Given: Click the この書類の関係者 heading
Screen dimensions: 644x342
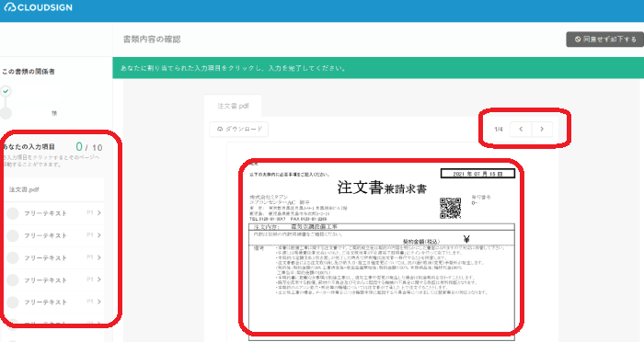Looking at the screenshot, I should coord(28,72).
